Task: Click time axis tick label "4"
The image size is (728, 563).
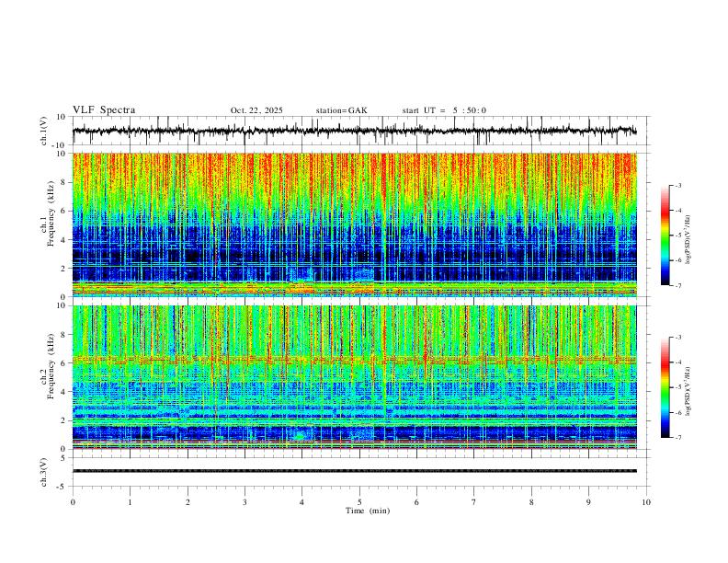Action: coord(302,502)
